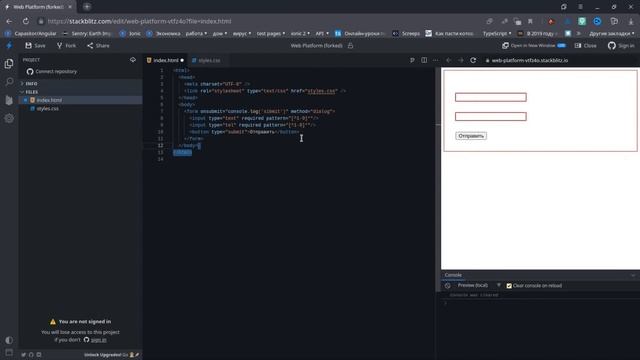This screenshot has width=640, height=360.
Task: Click the StackBlitz lightning logo
Action: 9,46
